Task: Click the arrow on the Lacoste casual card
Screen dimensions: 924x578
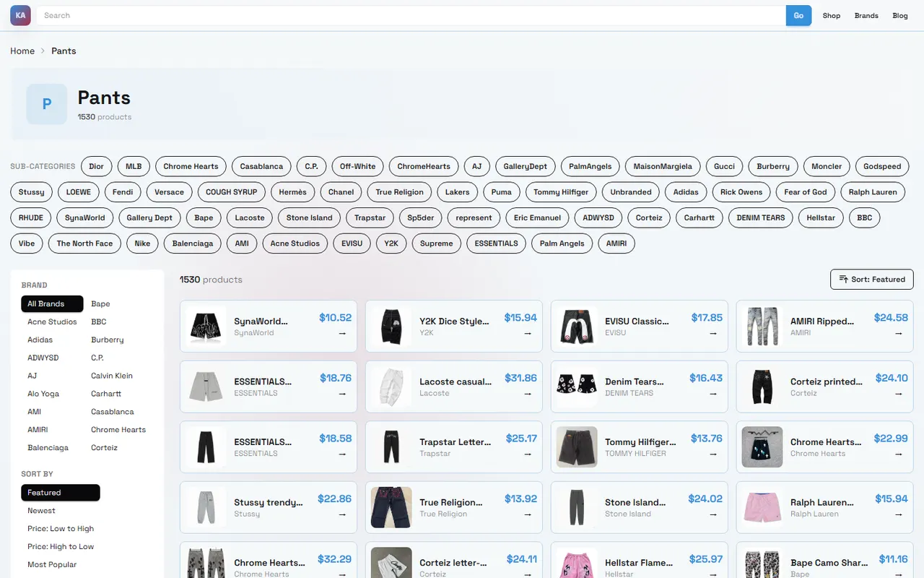Action: pyautogui.click(x=528, y=394)
